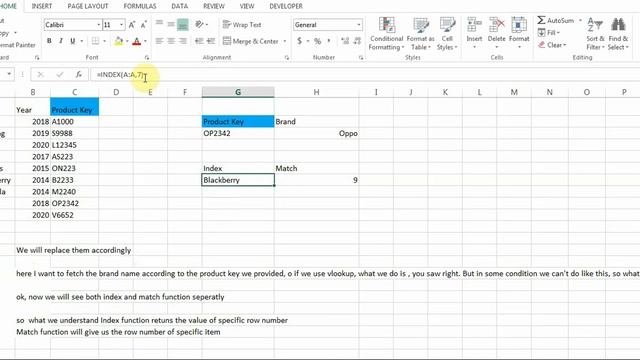This screenshot has height=360, width=640.
Task: Switch to the INSERT tab
Action: click(x=42, y=6)
